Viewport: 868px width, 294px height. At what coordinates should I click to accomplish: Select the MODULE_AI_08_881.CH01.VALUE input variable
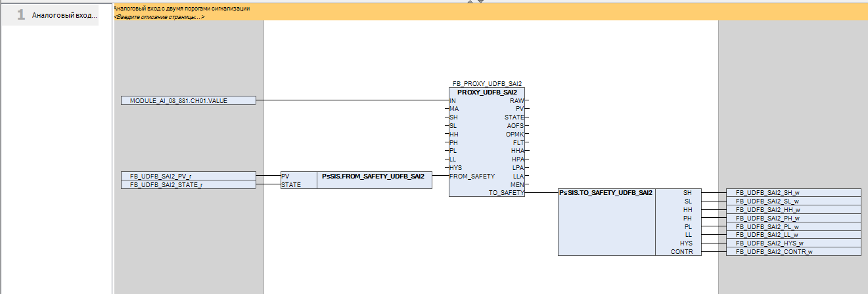click(188, 100)
